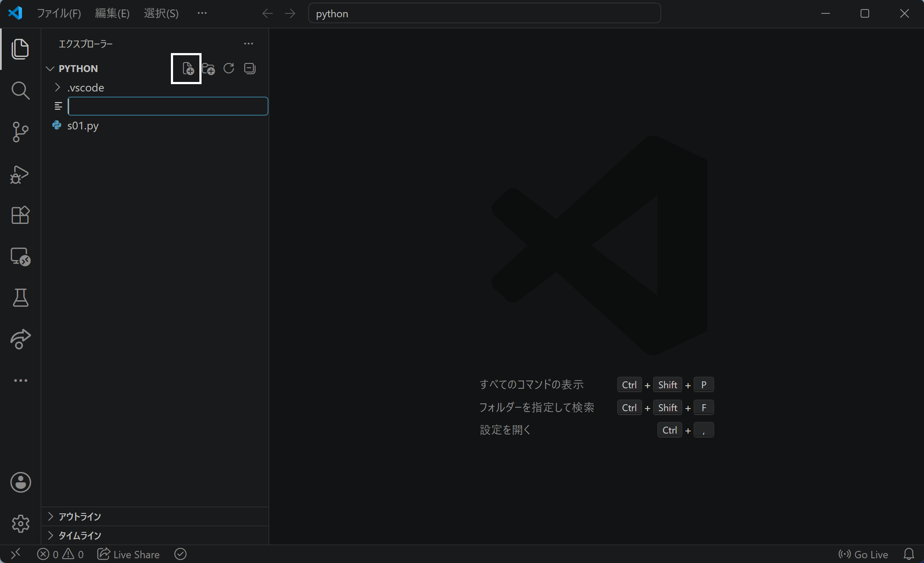Click the VS Code logo icon

(16, 13)
